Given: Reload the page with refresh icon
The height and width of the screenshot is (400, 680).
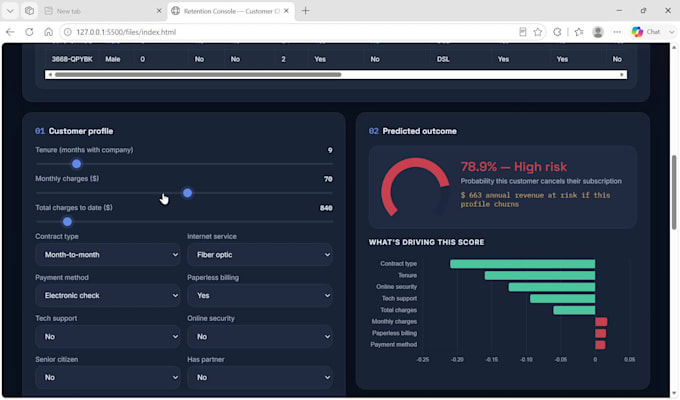Looking at the screenshot, I should [29, 32].
